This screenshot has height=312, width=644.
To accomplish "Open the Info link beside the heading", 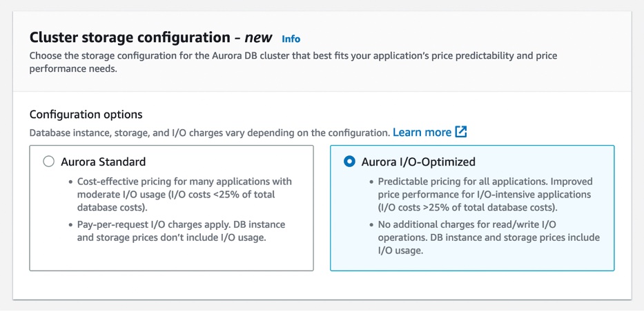I will [291, 39].
